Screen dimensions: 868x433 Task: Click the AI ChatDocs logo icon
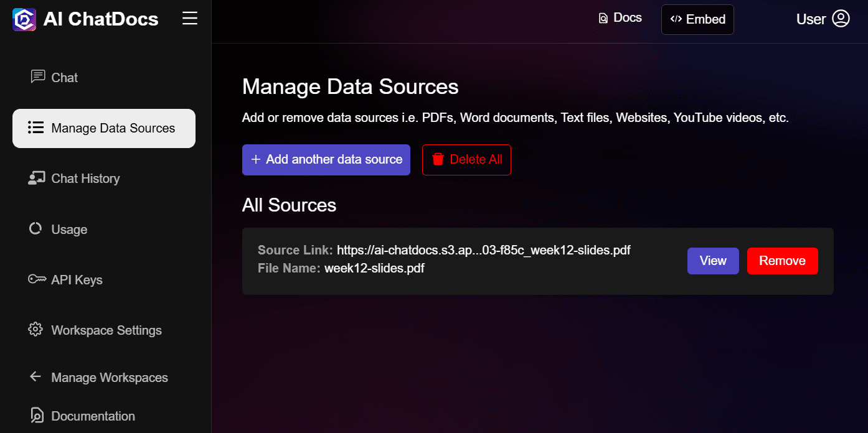pyautogui.click(x=23, y=19)
